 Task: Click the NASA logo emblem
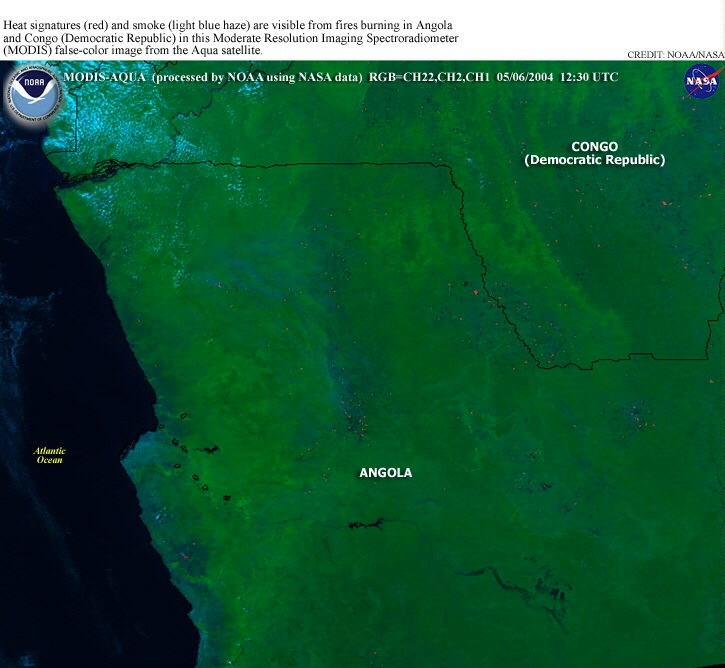tap(701, 83)
